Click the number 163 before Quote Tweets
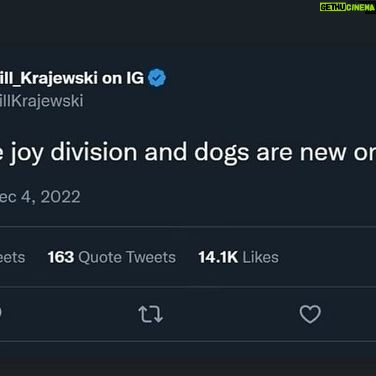The height and width of the screenshot is (376, 376). pos(61,257)
